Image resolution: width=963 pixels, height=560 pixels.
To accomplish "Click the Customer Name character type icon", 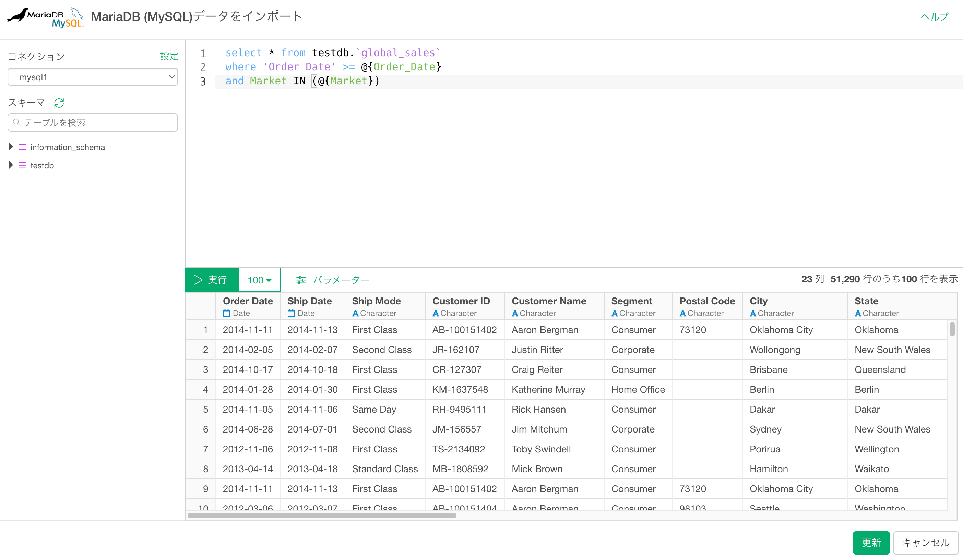I will (x=515, y=313).
